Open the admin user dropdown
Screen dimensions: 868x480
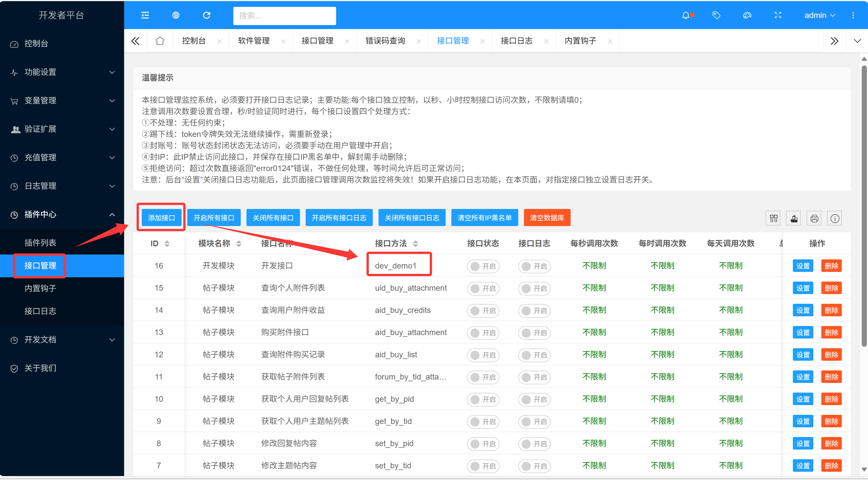(x=820, y=15)
